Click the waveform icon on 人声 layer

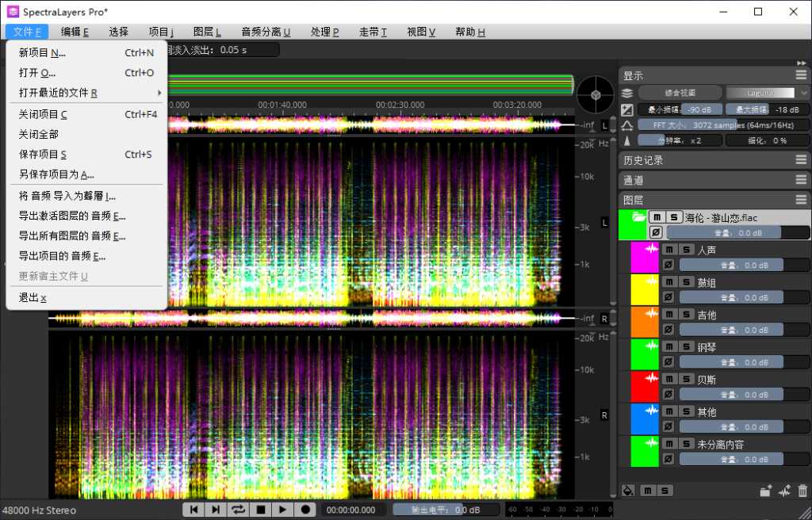point(652,249)
